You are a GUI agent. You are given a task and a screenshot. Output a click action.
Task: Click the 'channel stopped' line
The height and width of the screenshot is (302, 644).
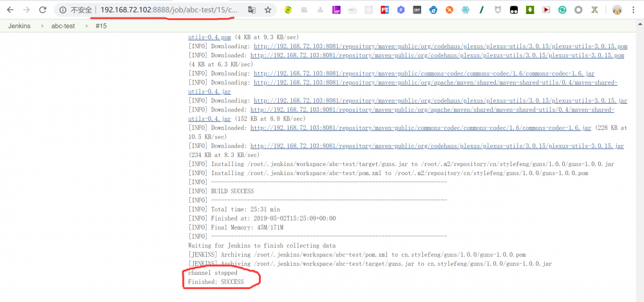pos(213,273)
